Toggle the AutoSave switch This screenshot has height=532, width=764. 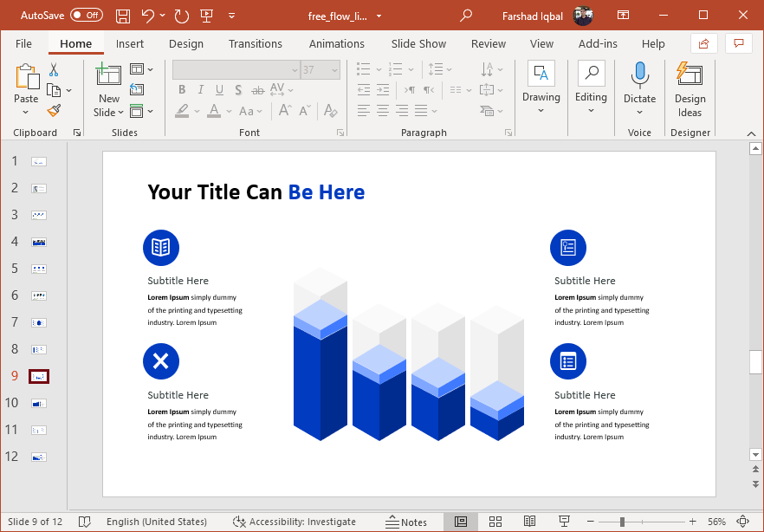tap(86, 16)
